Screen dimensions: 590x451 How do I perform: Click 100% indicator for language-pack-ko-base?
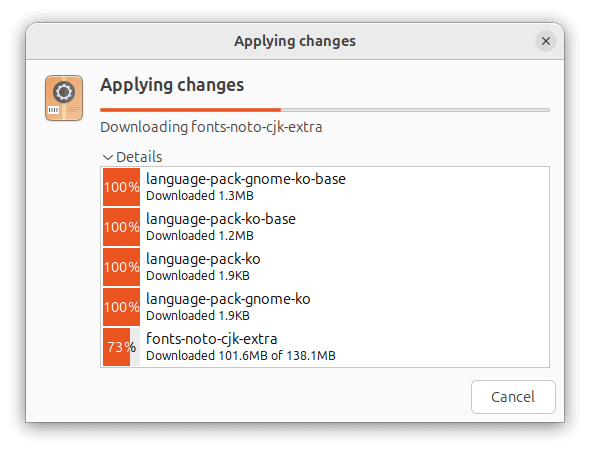point(121,227)
